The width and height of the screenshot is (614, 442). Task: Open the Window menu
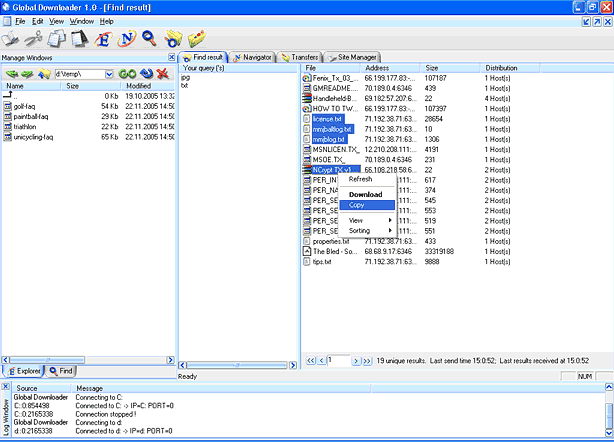click(81, 21)
